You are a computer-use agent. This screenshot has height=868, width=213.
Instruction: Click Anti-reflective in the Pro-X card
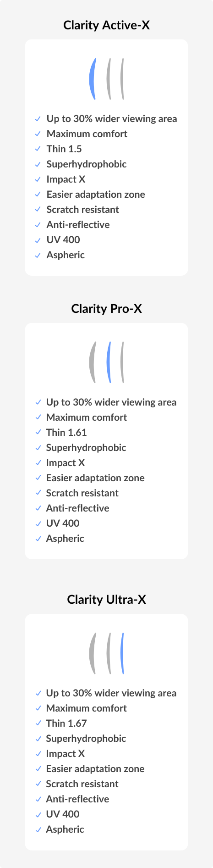point(78,508)
